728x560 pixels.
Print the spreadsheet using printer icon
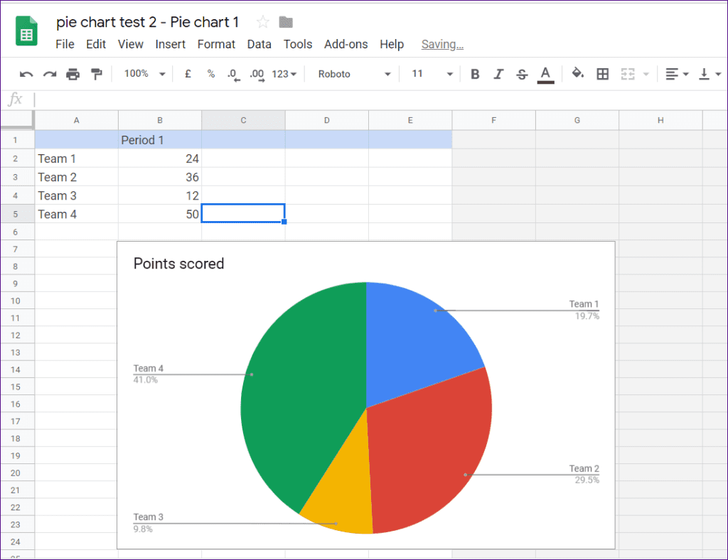tap(73, 74)
